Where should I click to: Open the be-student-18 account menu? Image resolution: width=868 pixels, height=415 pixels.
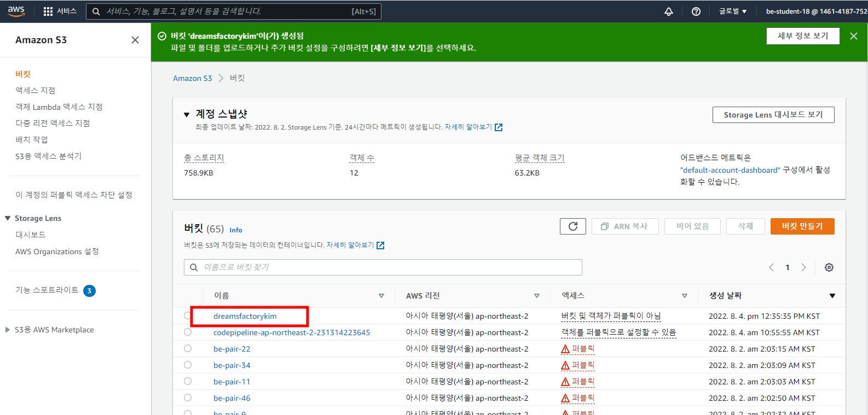click(x=817, y=11)
